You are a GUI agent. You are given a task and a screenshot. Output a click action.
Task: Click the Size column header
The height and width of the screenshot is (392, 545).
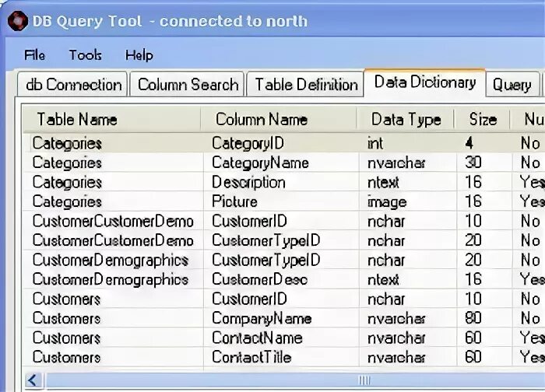tap(483, 120)
